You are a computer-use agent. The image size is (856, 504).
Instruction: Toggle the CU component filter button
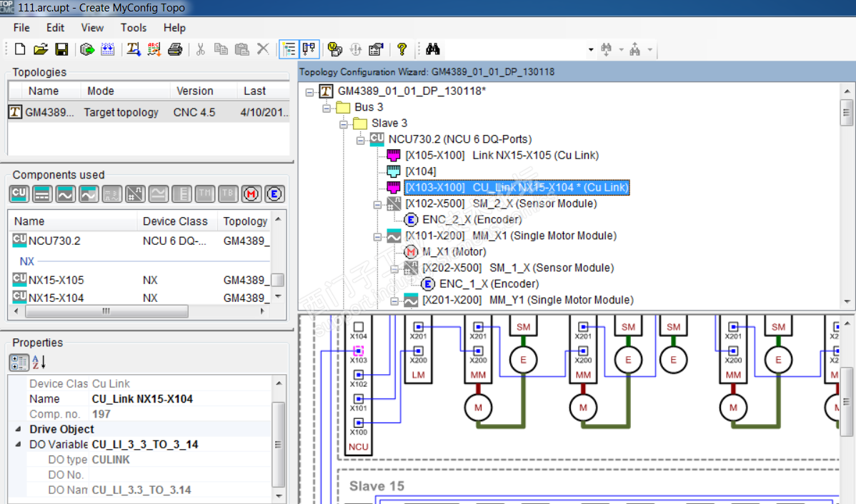pos(19,193)
